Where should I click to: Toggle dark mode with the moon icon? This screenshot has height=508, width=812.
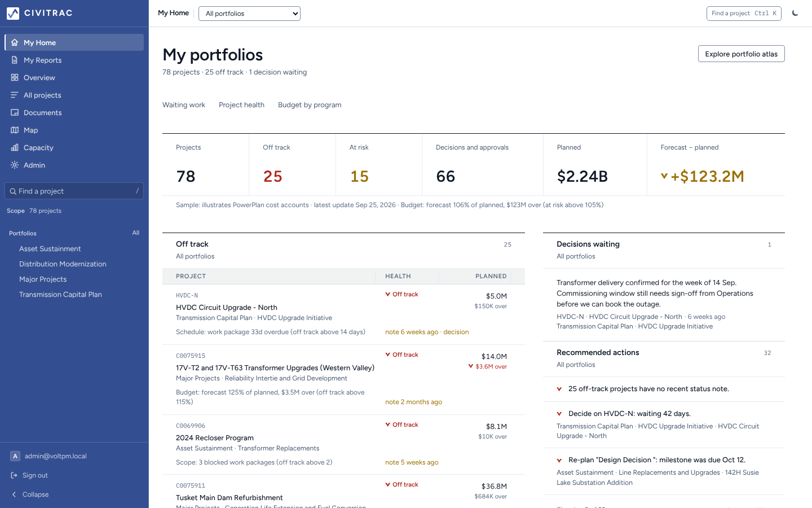795,13
